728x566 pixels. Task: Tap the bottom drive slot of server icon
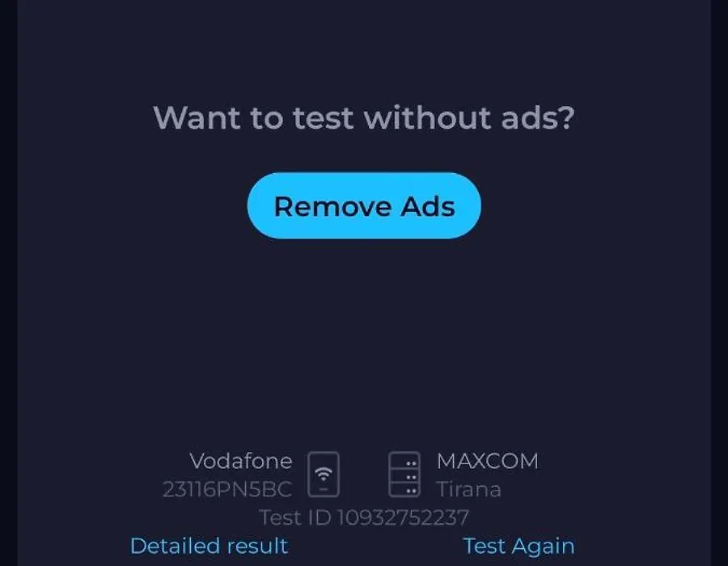[404, 488]
